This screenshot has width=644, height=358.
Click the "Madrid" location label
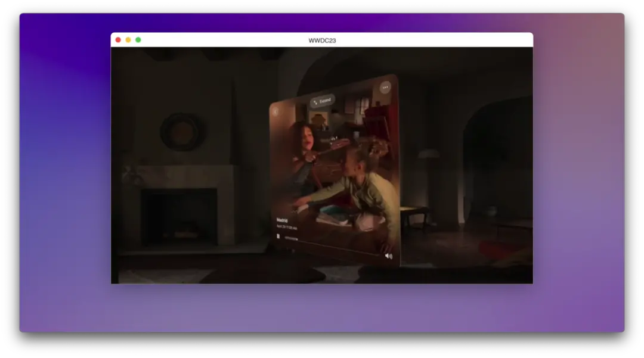coord(281,220)
